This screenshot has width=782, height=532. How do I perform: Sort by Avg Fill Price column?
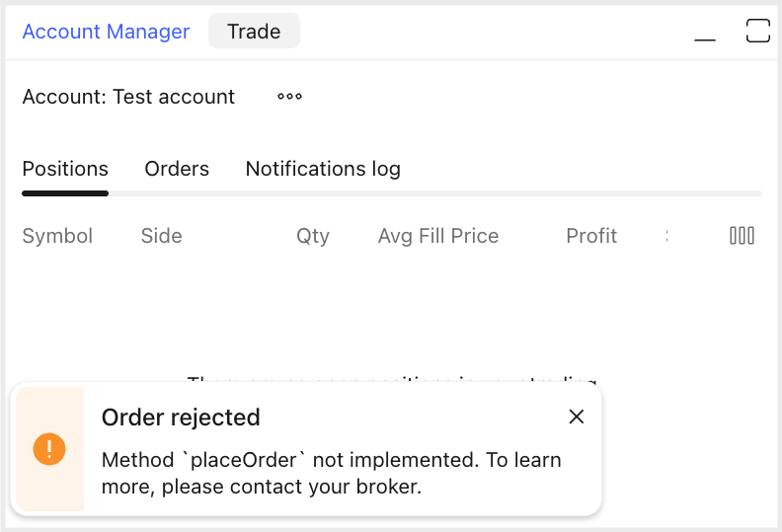click(x=438, y=236)
